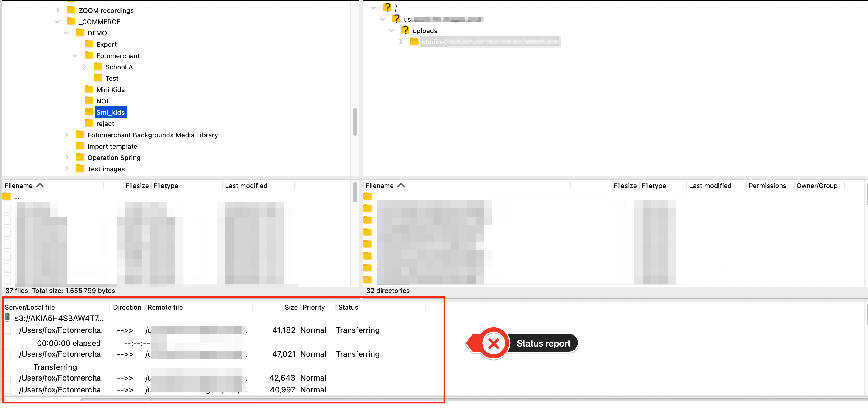Sort remote list by Permissions column
Image resolution: width=868 pixels, height=416 pixels.
(770, 185)
